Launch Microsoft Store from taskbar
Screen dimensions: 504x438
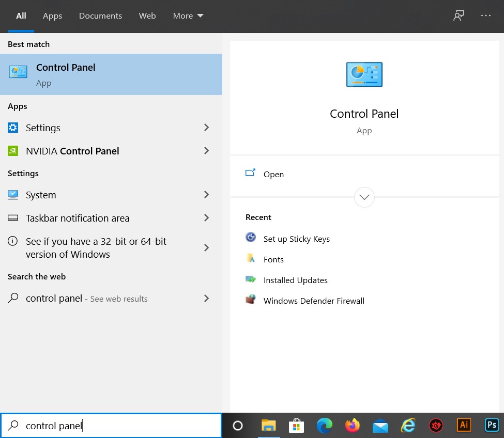[x=296, y=426]
